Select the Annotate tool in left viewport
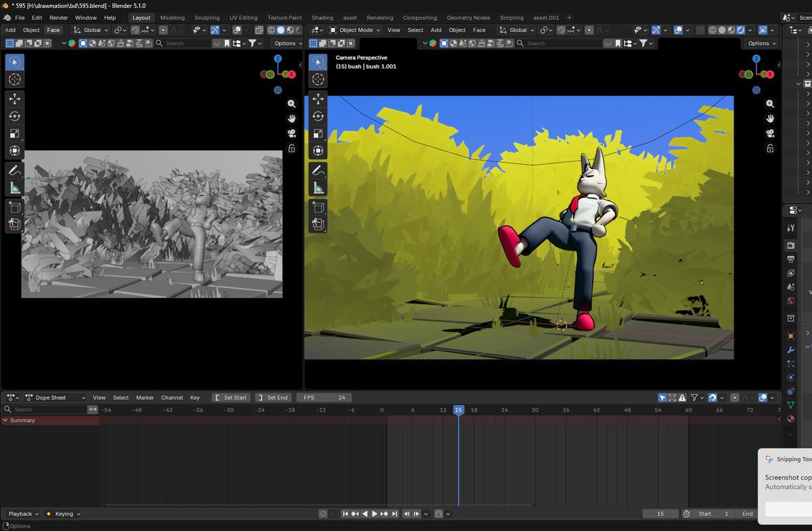The height and width of the screenshot is (531, 812). [14, 170]
